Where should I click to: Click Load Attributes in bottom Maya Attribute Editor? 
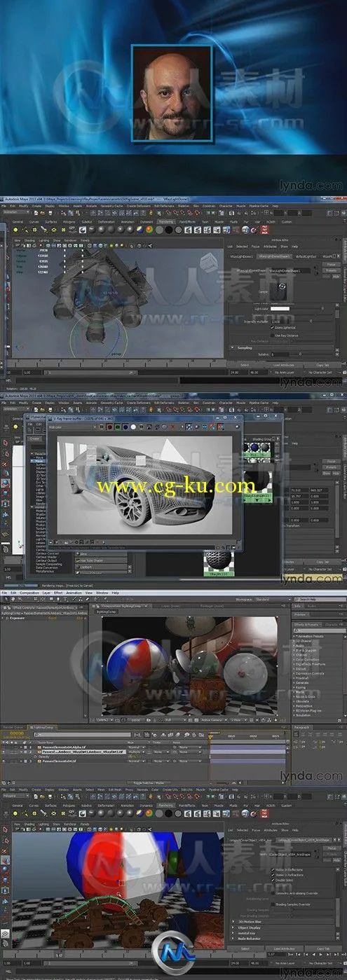coord(284,948)
